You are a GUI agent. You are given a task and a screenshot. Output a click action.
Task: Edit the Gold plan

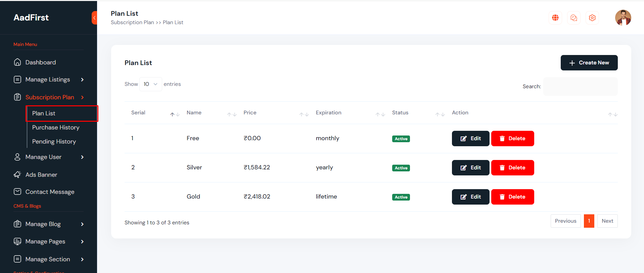(470, 197)
